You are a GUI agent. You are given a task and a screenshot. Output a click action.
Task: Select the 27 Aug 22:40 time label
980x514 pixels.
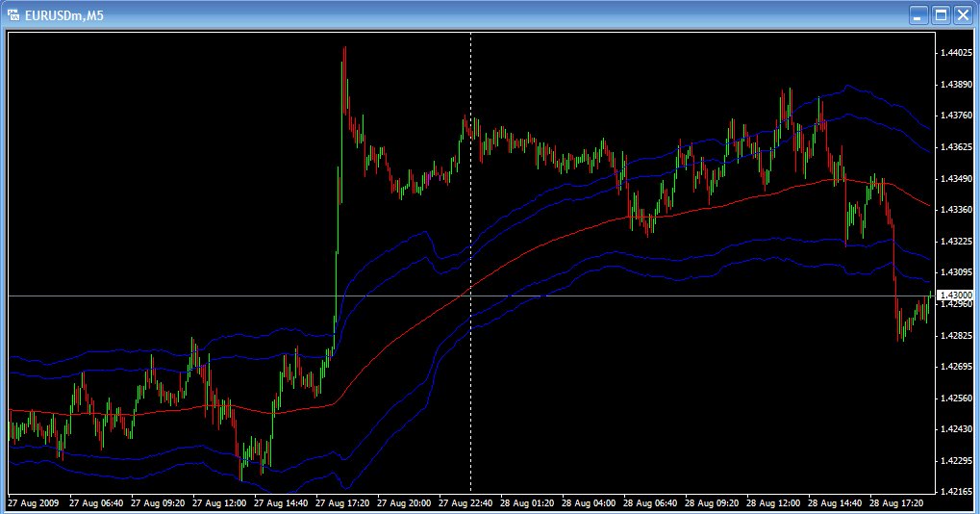pyautogui.click(x=465, y=502)
